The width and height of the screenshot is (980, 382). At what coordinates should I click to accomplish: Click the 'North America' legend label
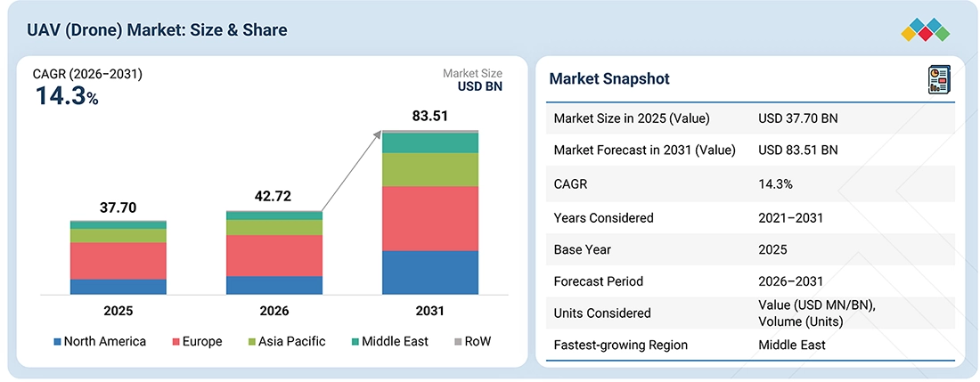click(x=105, y=341)
